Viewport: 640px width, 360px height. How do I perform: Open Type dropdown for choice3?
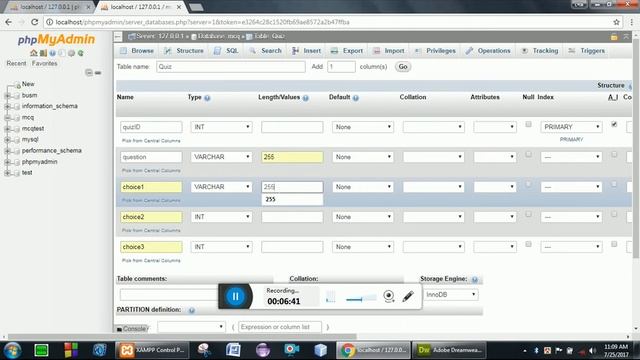[221, 247]
